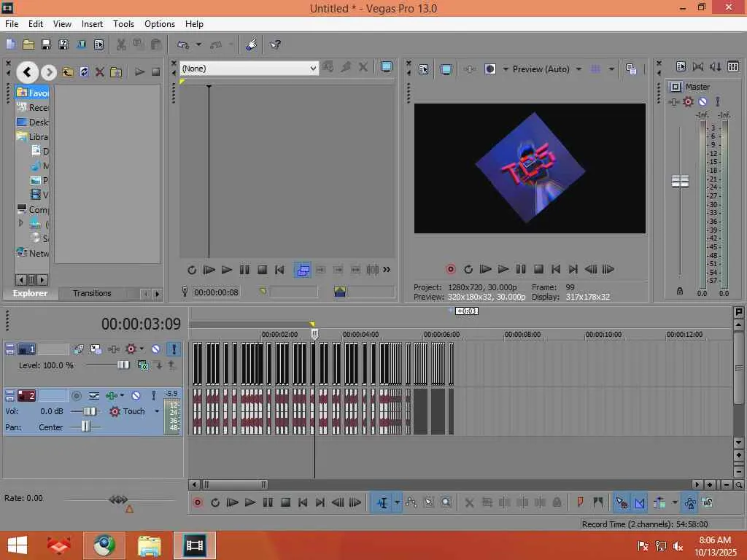Select the Zoom Edit tool magnifier

(446, 503)
